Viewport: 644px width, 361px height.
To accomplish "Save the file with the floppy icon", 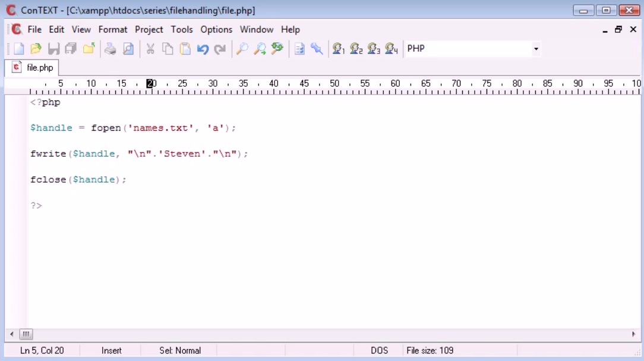I will (54, 49).
